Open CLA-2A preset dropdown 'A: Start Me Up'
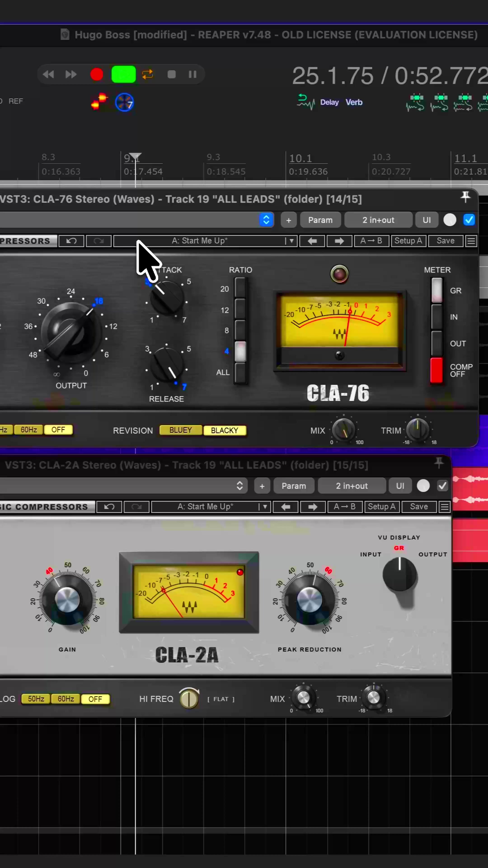Viewport: 488px width, 868px height. (211, 507)
